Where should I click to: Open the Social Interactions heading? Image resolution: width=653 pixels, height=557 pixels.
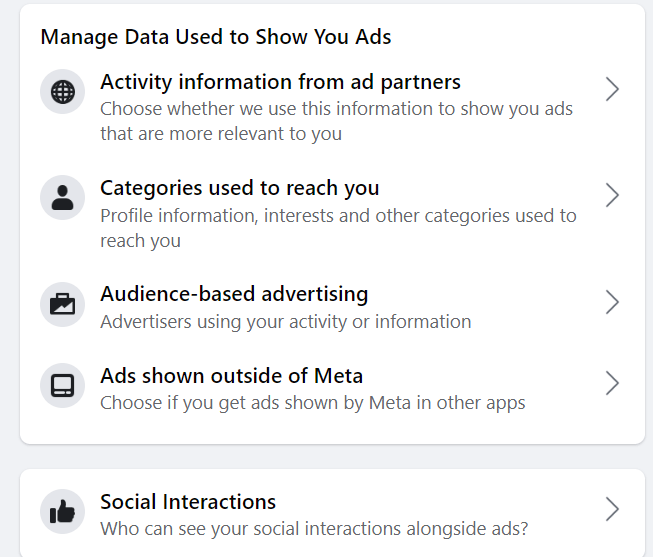pyautogui.click(x=188, y=502)
